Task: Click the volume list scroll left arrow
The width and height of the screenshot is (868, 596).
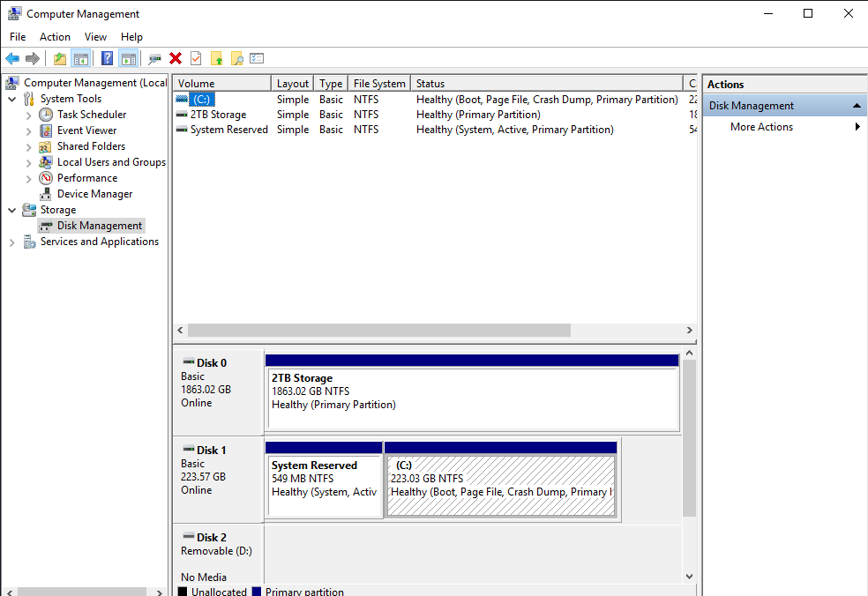Action: pyautogui.click(x=180, y=331)
